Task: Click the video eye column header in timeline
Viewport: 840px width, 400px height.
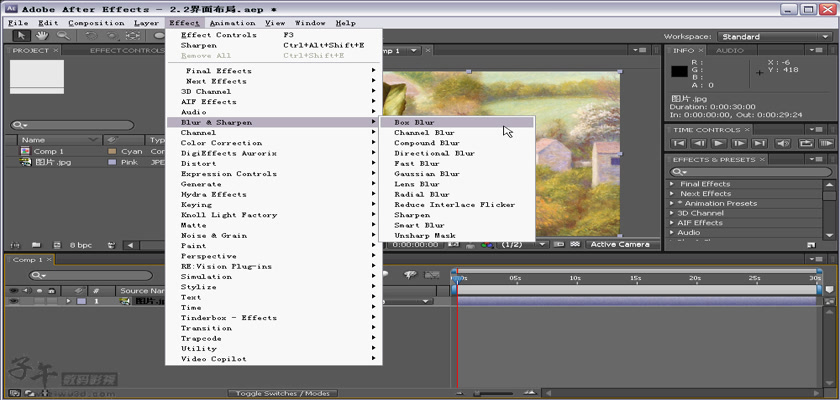Action: click(x=13, y=291)
